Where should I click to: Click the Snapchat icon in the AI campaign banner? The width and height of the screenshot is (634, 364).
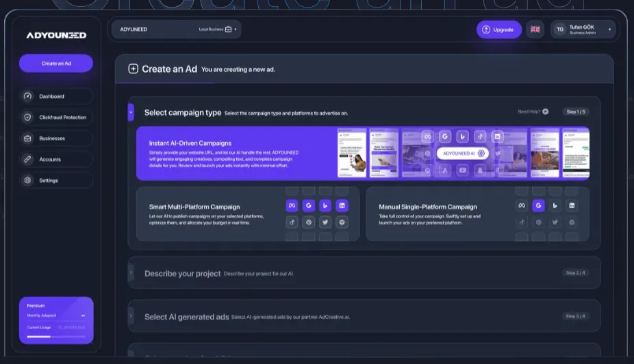[x=480, y=170]
